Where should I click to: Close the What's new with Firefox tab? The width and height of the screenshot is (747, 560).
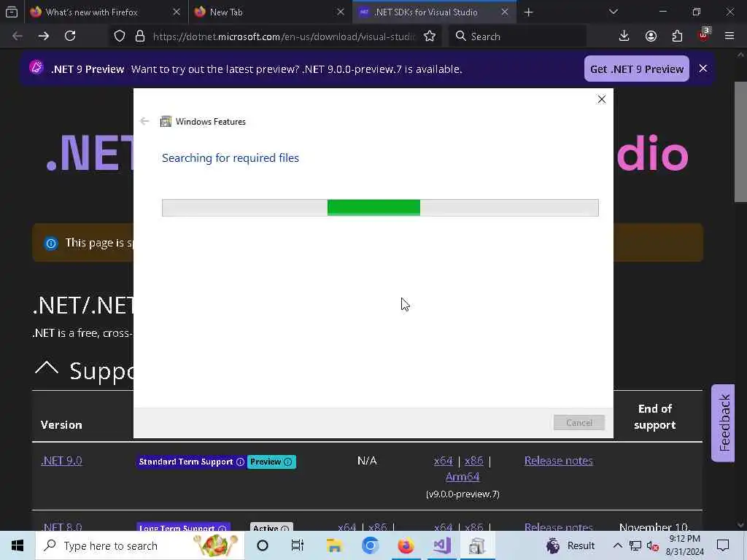pyautogui.click(x=177, y=12)
